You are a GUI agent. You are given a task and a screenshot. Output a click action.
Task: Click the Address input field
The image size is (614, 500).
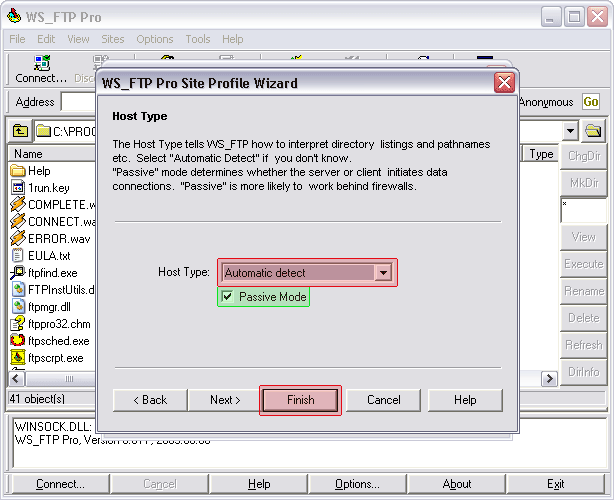(78, 102)
